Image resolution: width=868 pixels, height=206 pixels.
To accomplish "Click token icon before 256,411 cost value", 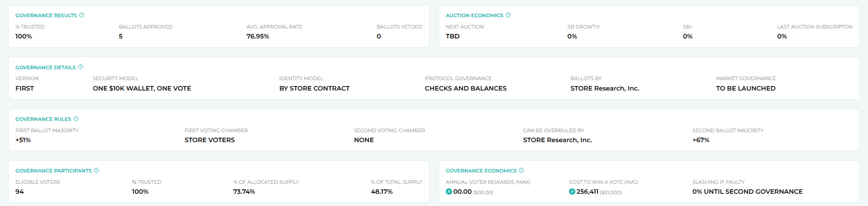I will (572, 192).
